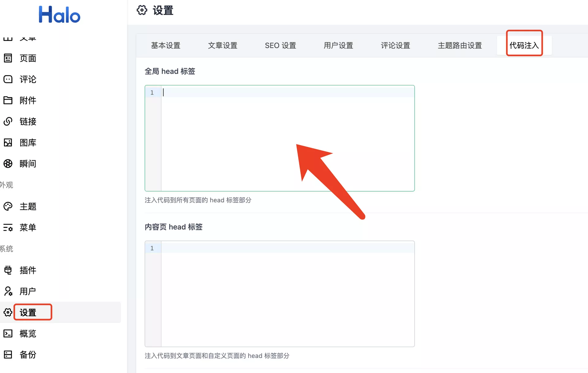
Task: Open the 页面 pages sidebar icon
Action: click(x=8, y=58)
